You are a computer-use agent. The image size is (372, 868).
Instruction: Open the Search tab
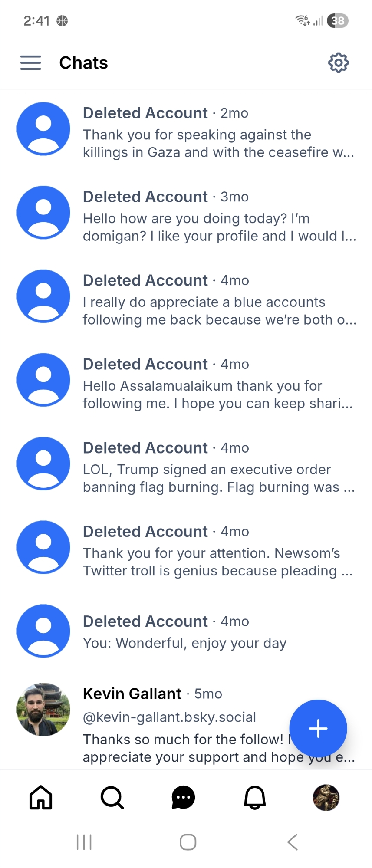point(112,798)
